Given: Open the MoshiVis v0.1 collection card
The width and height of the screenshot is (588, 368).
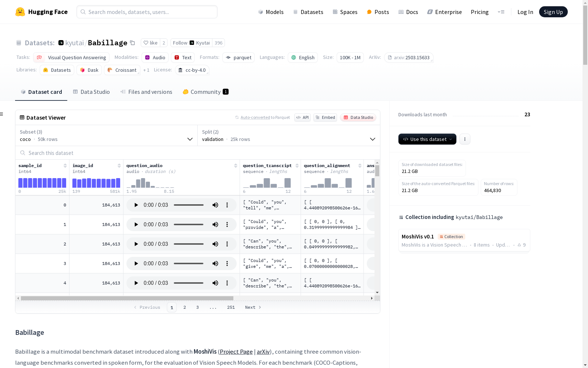Looking at the screenshot, I should point(464,240).
